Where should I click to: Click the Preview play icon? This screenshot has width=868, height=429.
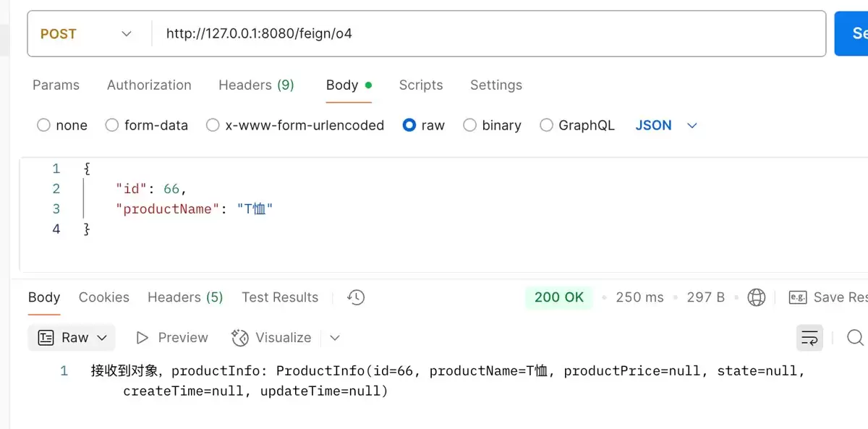click(142, 338)
